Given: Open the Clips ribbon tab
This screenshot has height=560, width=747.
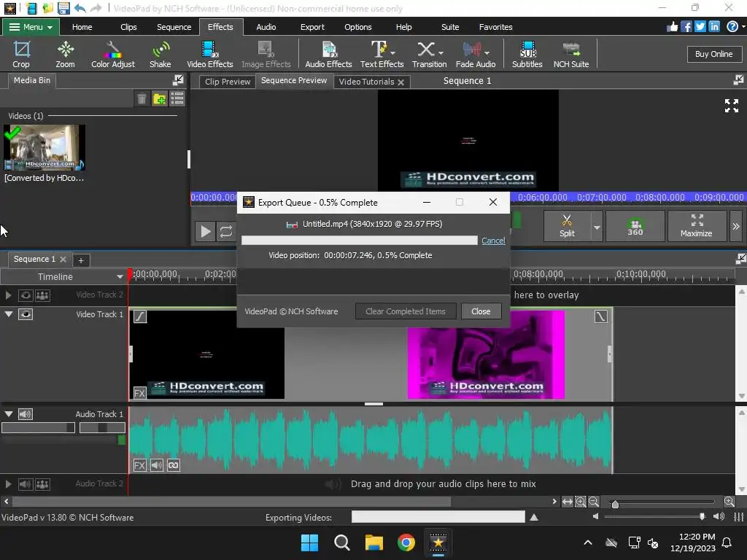Looking at the screenshot, I should point(128,27).
